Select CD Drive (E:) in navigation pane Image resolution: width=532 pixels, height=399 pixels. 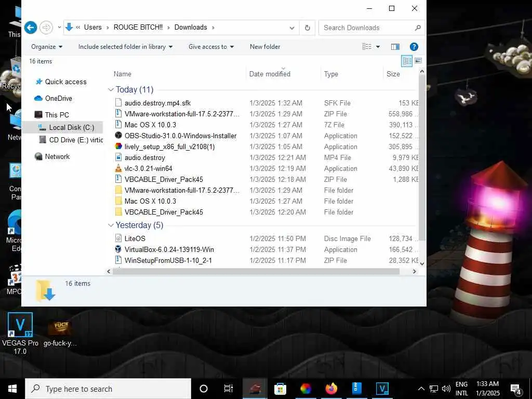tap(71, 140)
